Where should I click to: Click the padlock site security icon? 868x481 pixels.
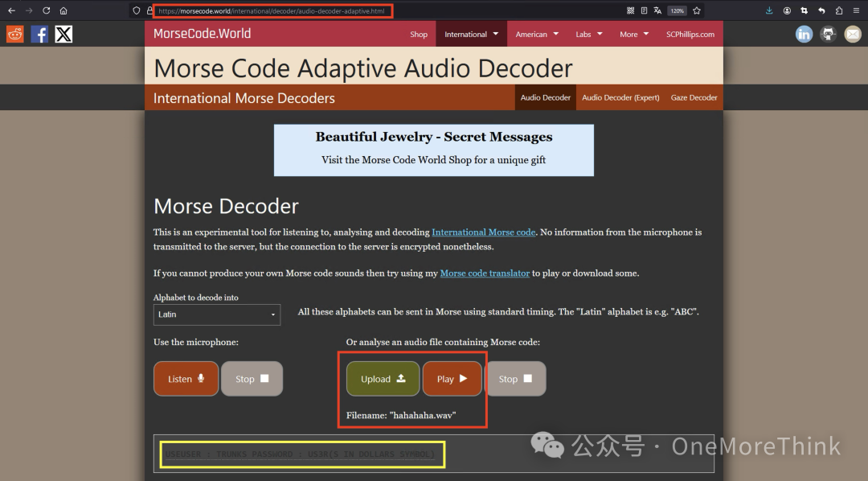pyautogui.click(x=149, y=10)
